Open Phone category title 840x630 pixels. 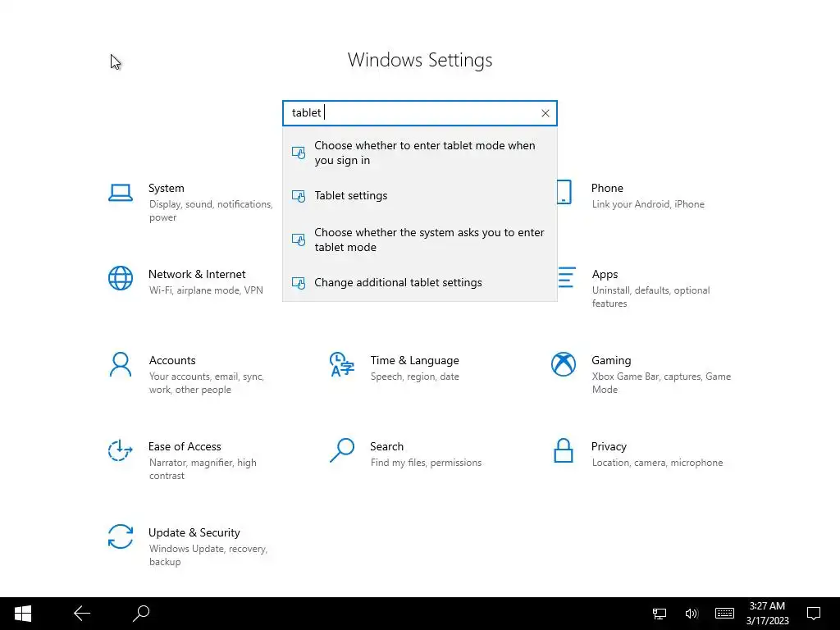tap(607, 188)
